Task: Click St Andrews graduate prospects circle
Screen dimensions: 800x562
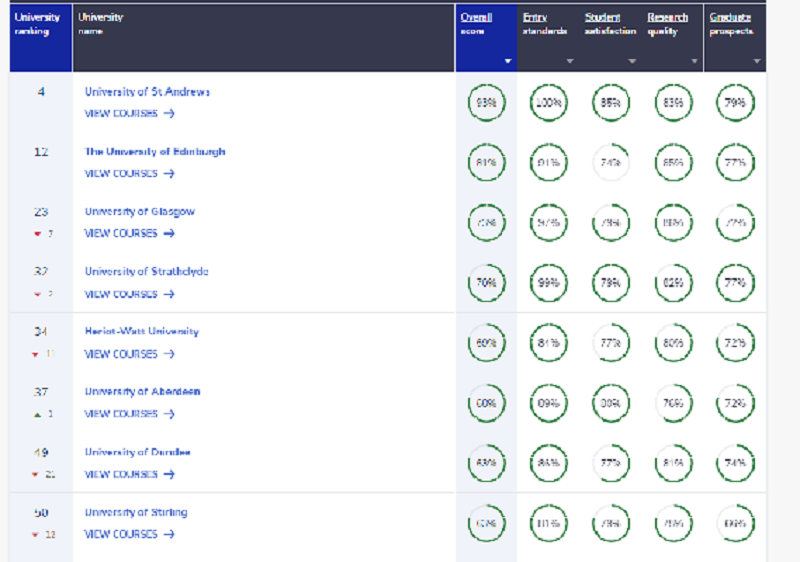Action: point(735,103)
